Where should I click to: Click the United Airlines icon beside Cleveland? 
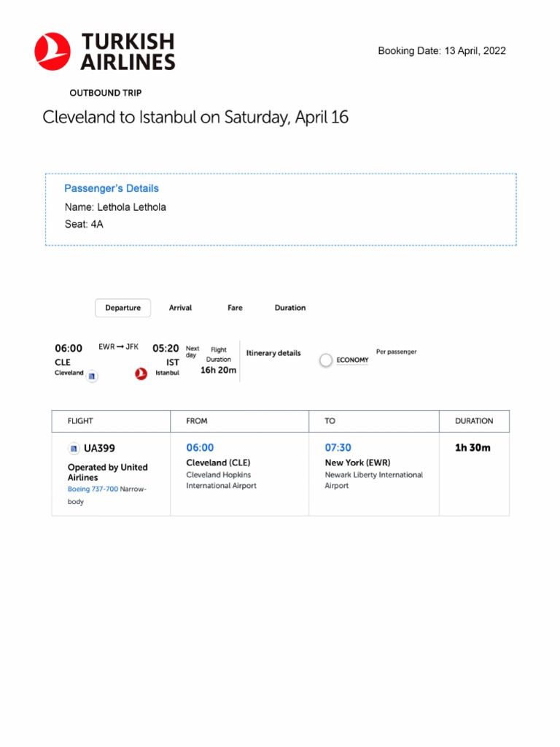[x=92, y=376]
